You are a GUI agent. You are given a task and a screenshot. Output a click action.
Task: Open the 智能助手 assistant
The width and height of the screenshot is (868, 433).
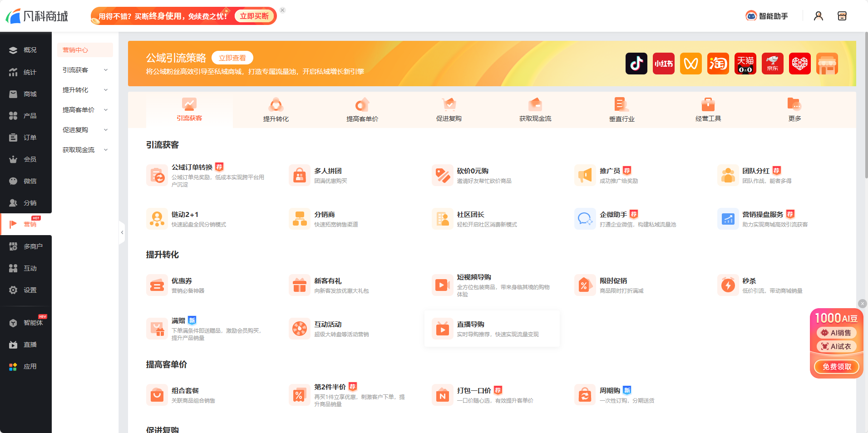pyautogui.click(x=767, y=16)
